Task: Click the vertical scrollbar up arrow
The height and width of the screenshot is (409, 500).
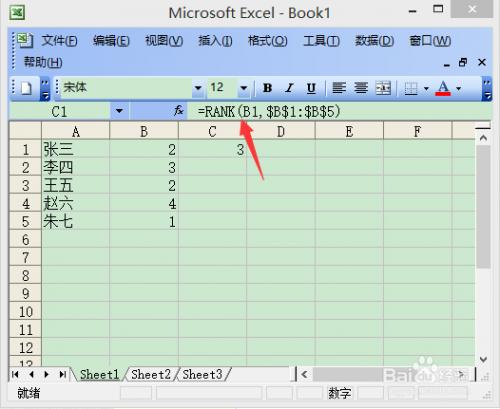Action: (483, 138)
